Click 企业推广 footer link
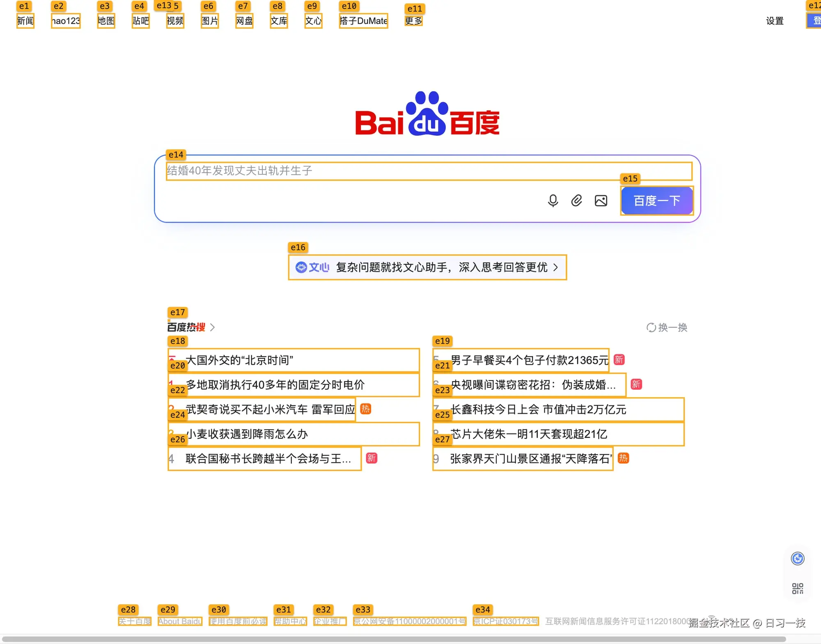 (330, 621)
